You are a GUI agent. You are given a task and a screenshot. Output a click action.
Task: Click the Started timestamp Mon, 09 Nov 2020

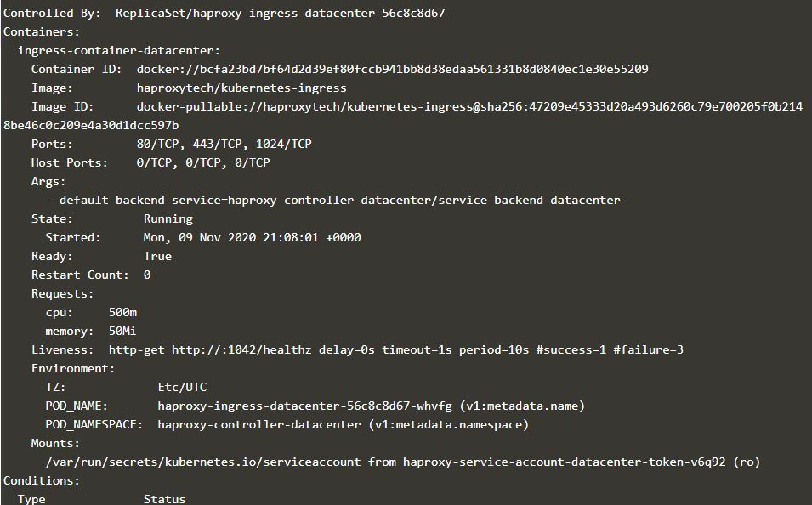point(252,237)
